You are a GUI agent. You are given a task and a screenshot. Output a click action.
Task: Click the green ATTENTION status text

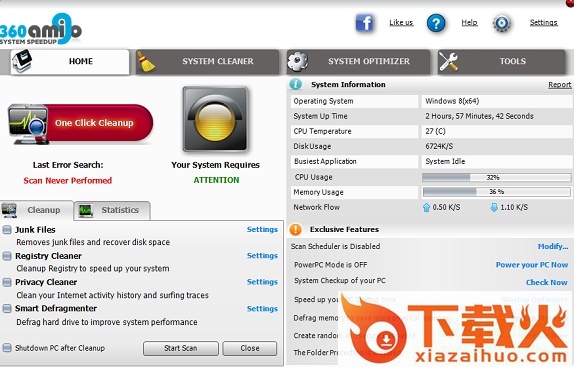pyautogui.click(x=216, y=180)
